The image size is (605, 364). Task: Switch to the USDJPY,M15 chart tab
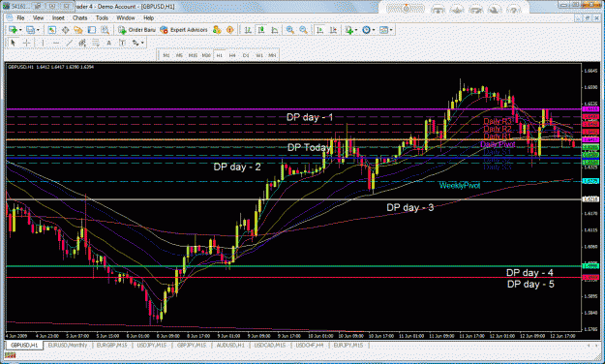[152, 345]
